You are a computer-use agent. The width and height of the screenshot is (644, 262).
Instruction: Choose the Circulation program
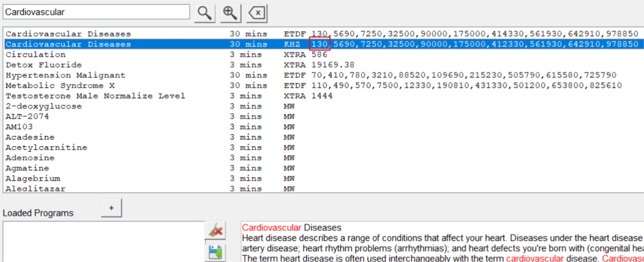[35, 55]
